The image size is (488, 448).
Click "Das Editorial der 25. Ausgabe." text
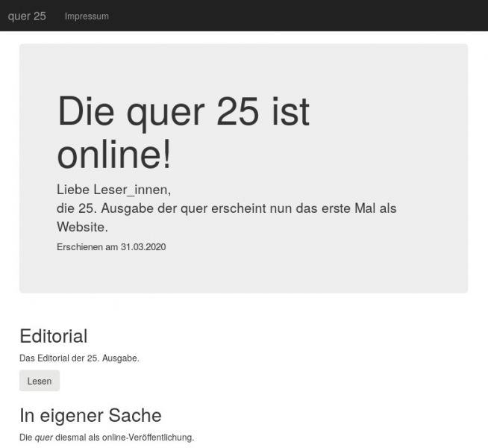pos(79,358)
